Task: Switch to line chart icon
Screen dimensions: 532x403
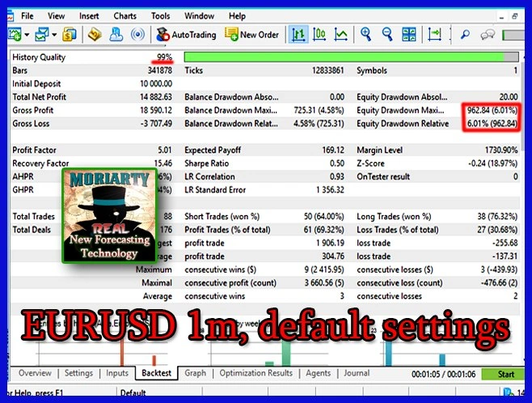Action: 341,35
